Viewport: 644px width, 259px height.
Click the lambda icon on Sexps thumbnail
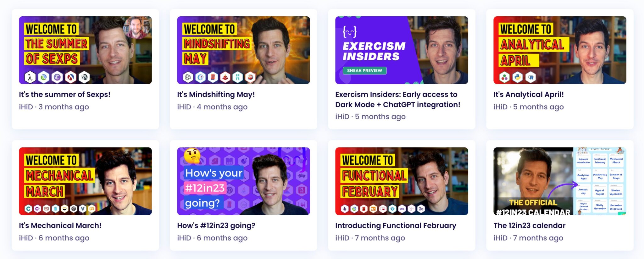tap(30, 77)
